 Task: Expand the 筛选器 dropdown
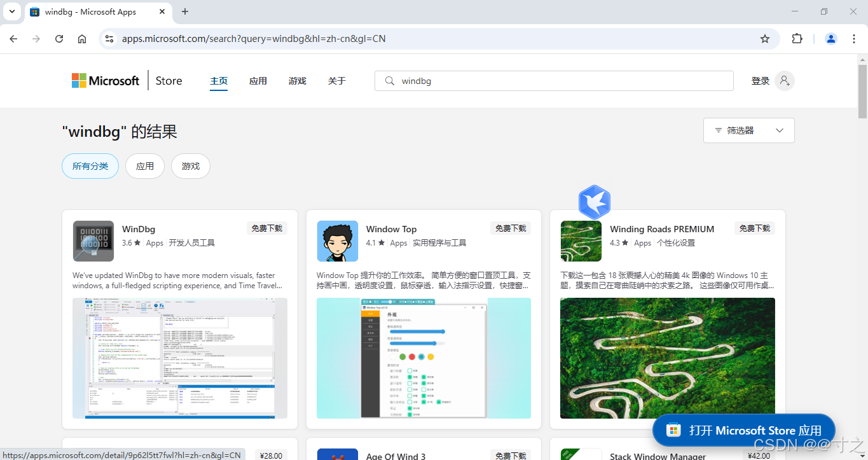click(x=748, y=130)
